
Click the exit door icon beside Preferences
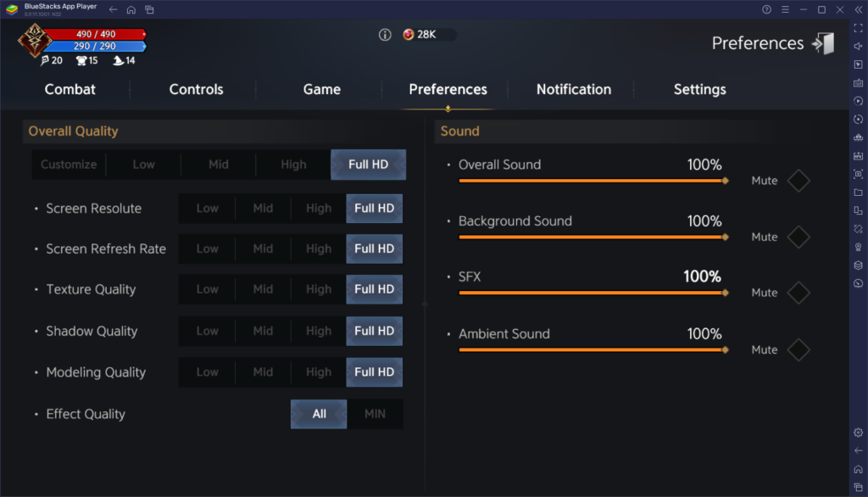click(x=821, y=42)
